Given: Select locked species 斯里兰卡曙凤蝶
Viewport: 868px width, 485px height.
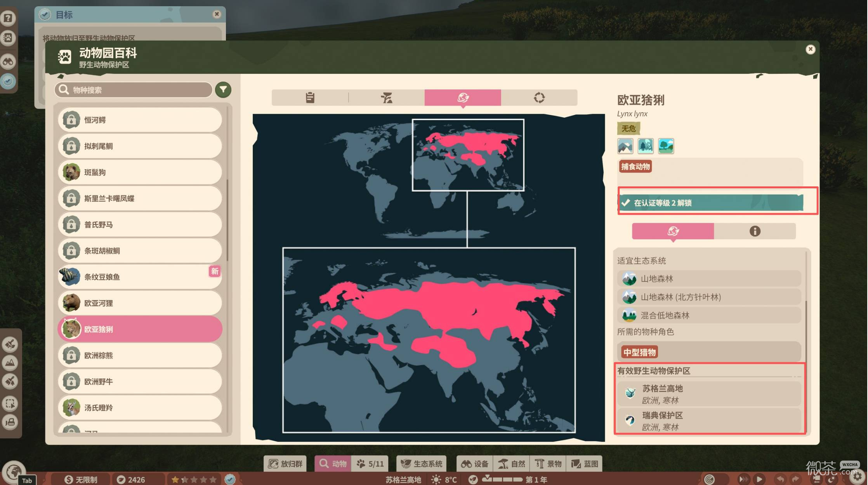Looking at the screenshot, I should [140, 198].
